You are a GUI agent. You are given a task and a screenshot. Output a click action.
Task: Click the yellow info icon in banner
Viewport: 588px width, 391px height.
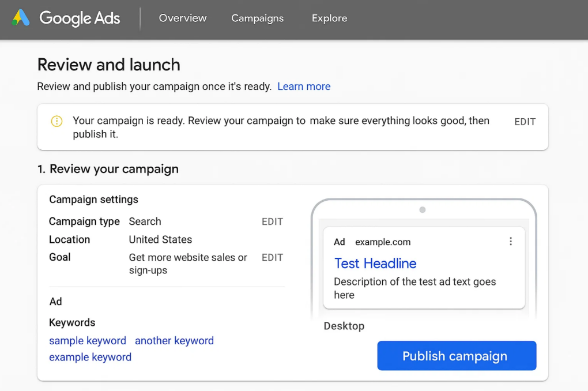click(56, 121)
